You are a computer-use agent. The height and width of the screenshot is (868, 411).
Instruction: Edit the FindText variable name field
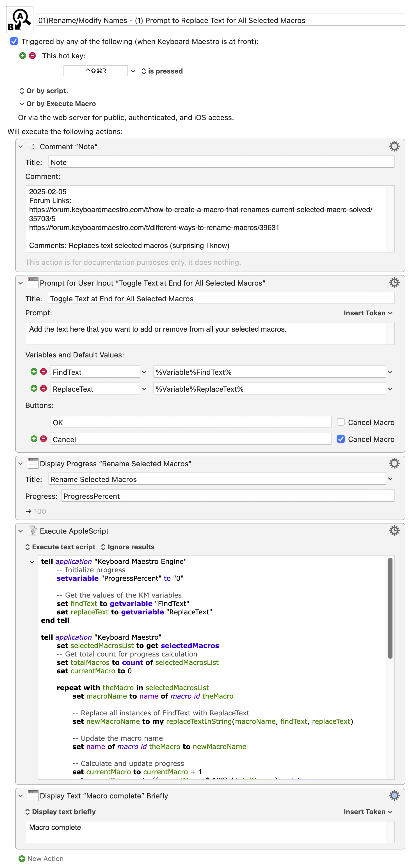click(x=95, y=372)
